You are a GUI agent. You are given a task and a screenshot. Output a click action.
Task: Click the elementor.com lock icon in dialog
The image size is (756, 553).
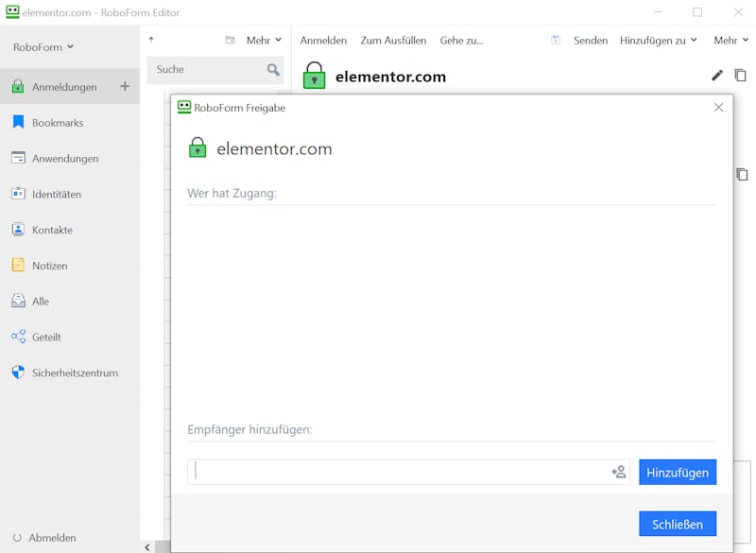click(198, 147)
